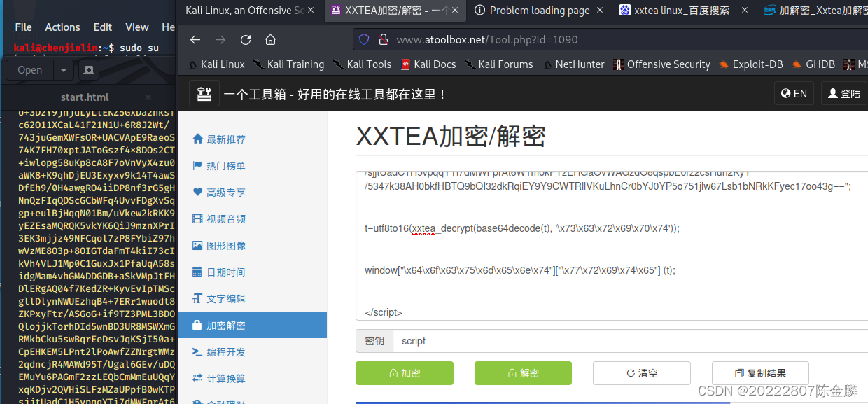Image resolution: width=868 pixels, height=404 pixels.
Task: Open Kali Docs bookmark
Action: 428,64
